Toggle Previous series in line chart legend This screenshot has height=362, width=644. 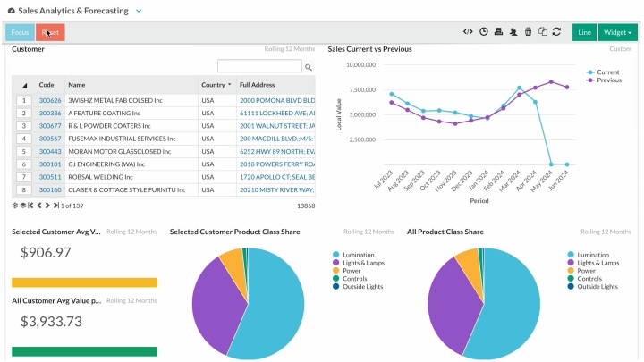(605, 80)
